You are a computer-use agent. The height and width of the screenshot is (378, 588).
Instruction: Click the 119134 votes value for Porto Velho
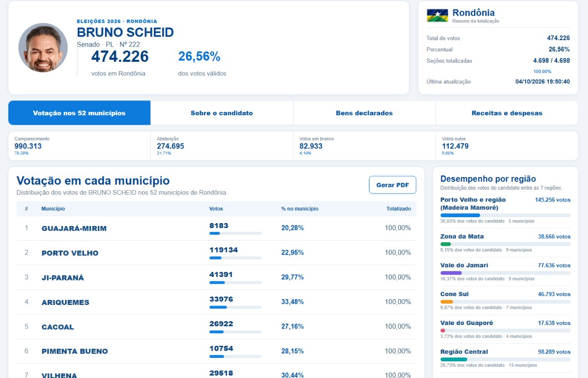pos(223,250)
